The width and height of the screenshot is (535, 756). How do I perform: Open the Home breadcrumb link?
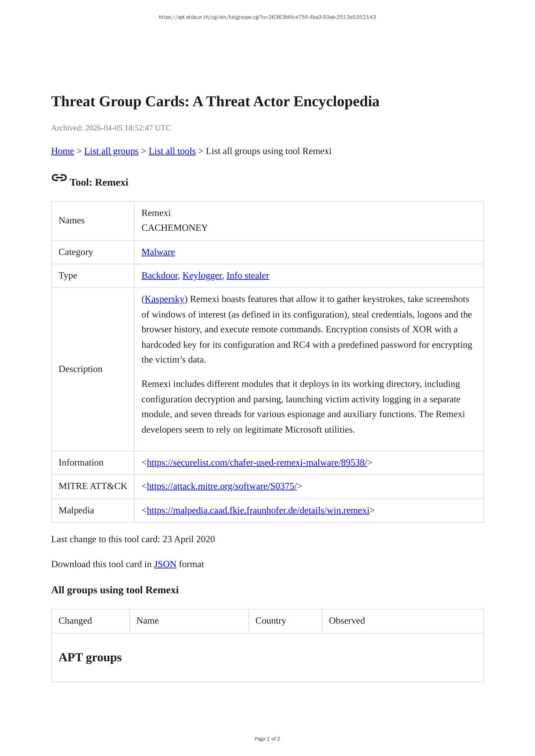click(62, 151)
